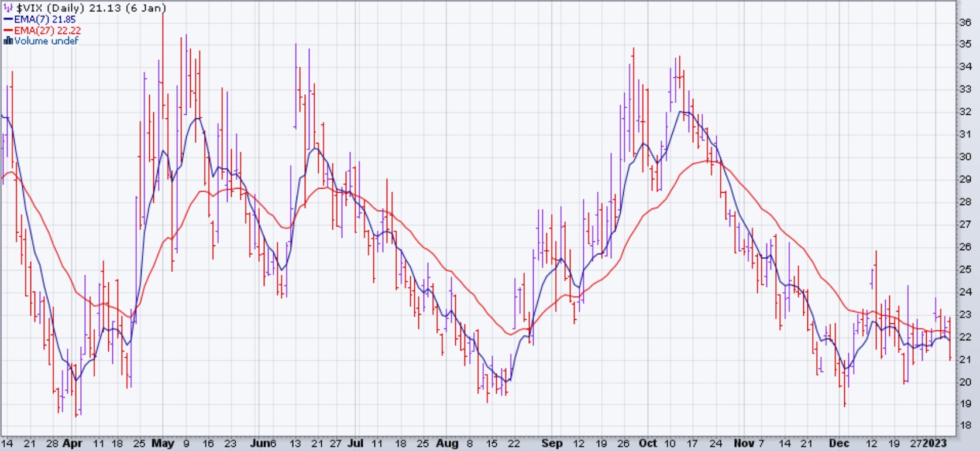Click the Dec label on the date axis
The width and height of the screenshot is (980, 451).
tap(839, 443)
